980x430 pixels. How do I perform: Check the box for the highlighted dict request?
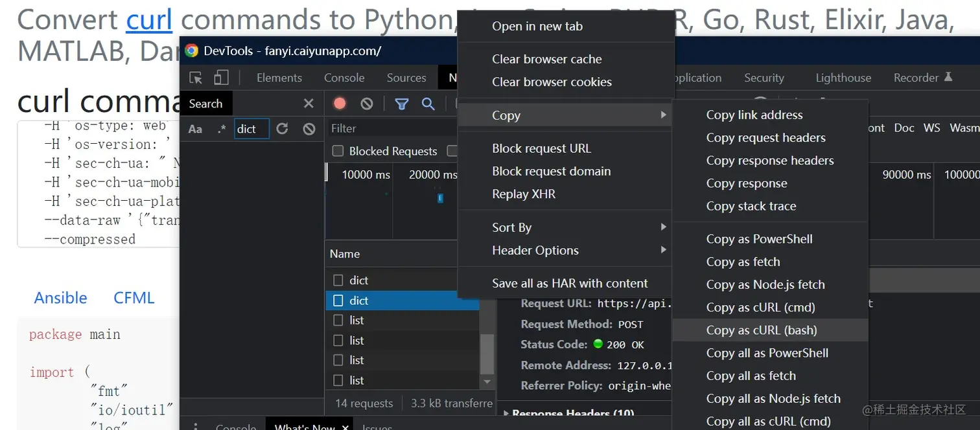338,300
